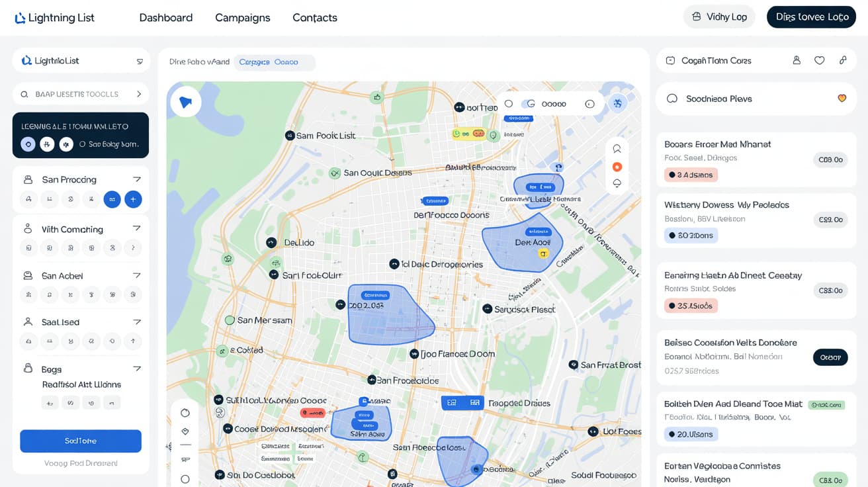
Task: Click the orange heart beside Soodnieoa Plevs
Action: (x=842, y=99)
